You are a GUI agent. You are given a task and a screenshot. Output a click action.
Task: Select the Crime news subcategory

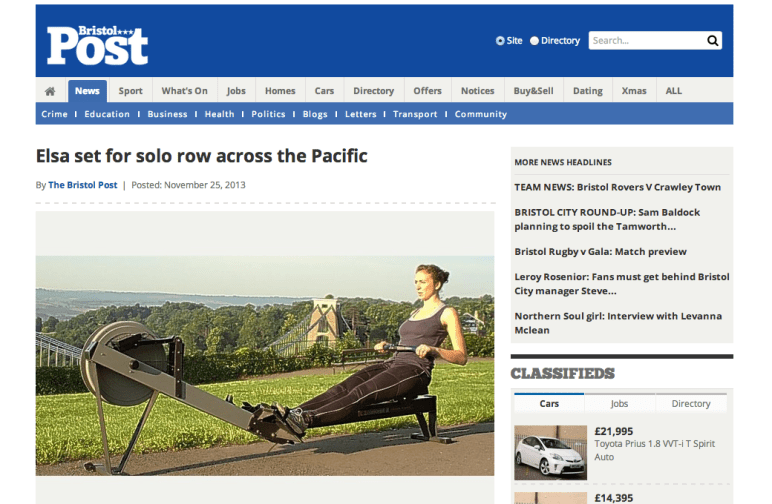coord(54,114)
